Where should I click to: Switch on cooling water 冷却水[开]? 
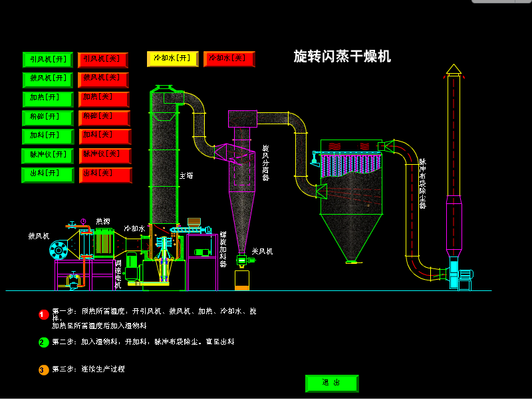click(x=172, y=58)
